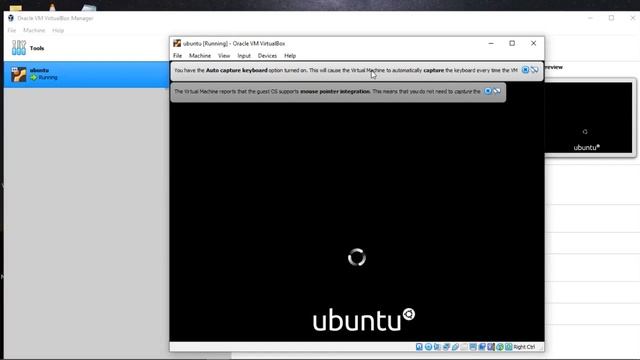Open the Devices menu of VM window
The width and height of the screenshot is (640, 360).
(x=267, y=56)
